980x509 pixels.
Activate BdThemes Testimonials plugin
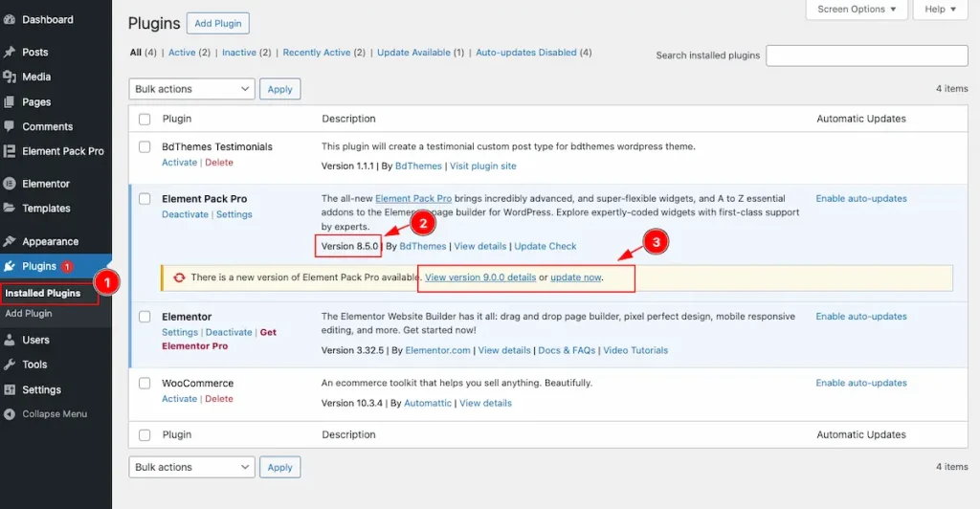179,163
